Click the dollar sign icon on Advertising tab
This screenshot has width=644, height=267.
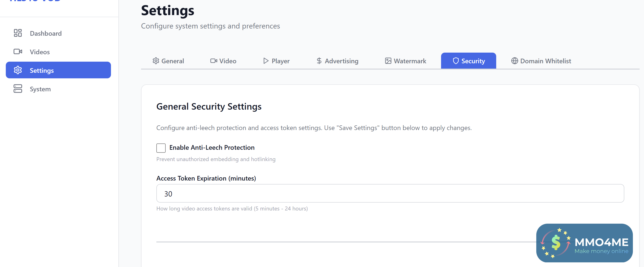tap(319, 61)
